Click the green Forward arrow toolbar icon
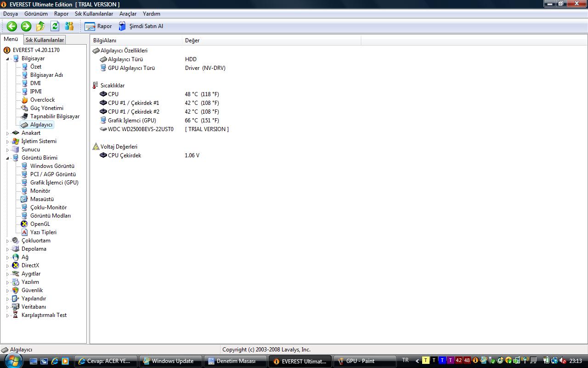Image resolution: width=588 pixels, height=368 pixels. (x=26, y=26)
